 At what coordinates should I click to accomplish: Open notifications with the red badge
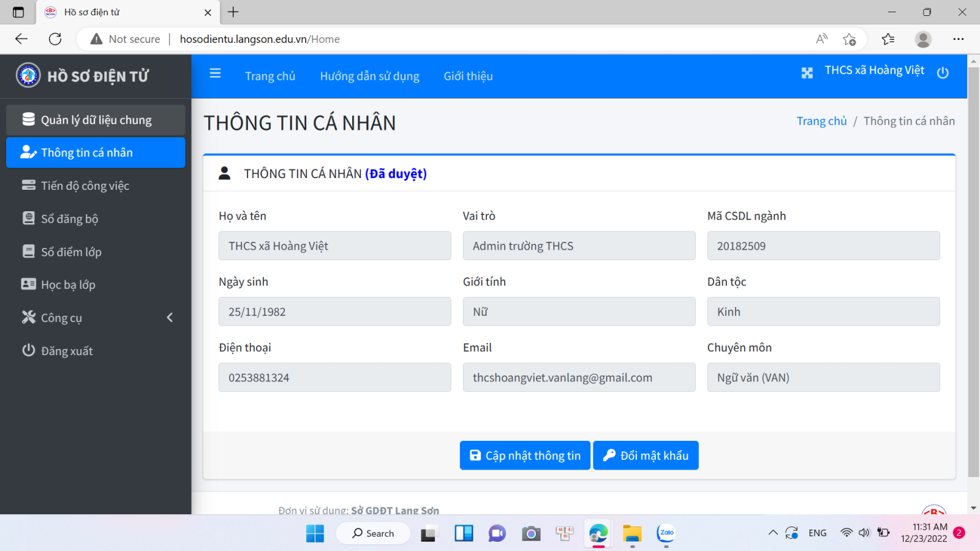959,533
